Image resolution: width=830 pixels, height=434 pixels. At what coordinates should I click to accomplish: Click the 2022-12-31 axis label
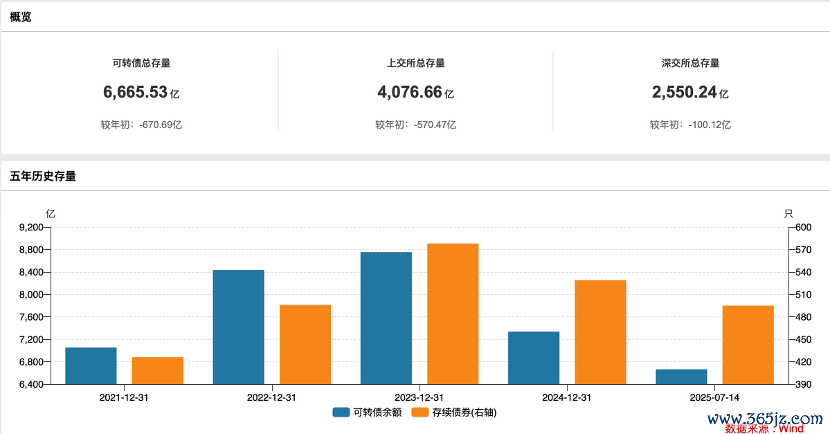pos(272,397)
